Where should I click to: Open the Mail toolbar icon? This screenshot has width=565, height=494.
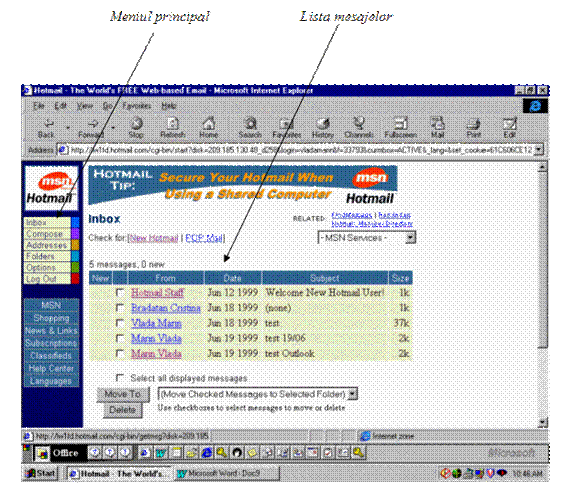click(x=437, y=124)
